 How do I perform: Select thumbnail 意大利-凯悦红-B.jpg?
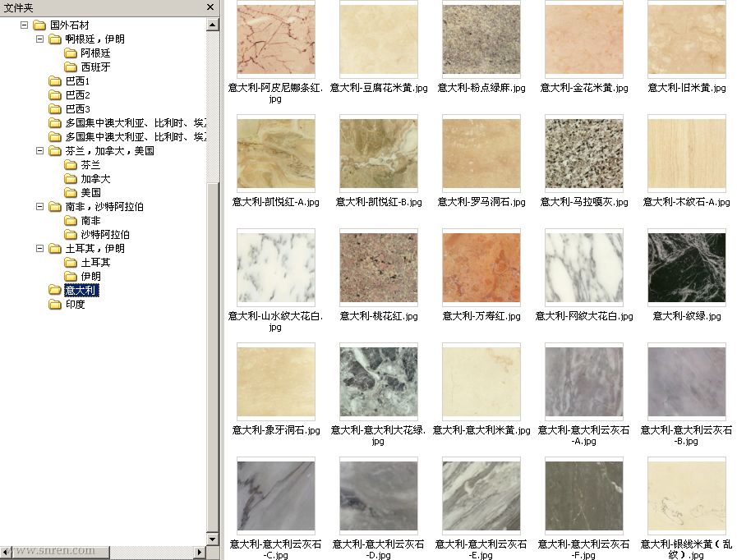[x=379, y=154]
